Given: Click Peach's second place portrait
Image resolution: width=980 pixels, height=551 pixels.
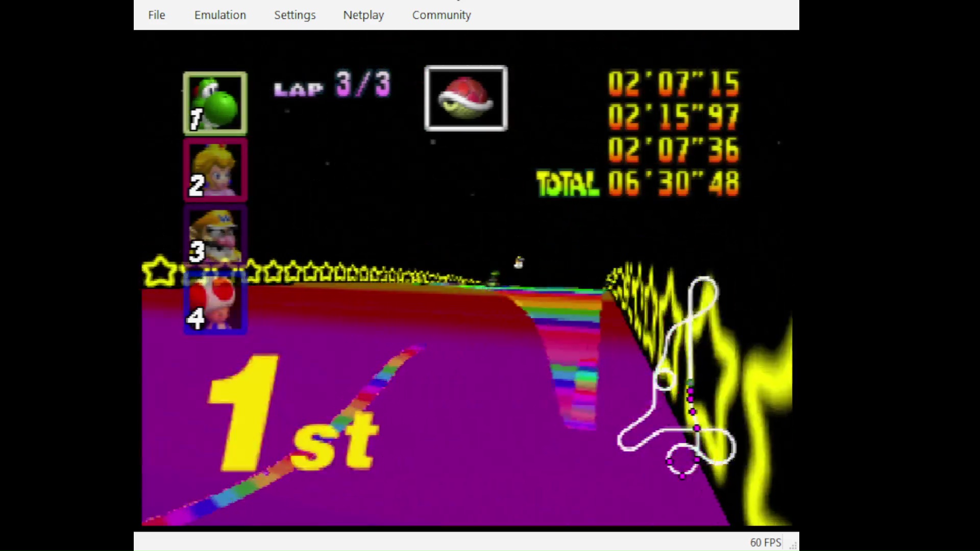Looking at the screenshot, I should (x=215, y=170).
